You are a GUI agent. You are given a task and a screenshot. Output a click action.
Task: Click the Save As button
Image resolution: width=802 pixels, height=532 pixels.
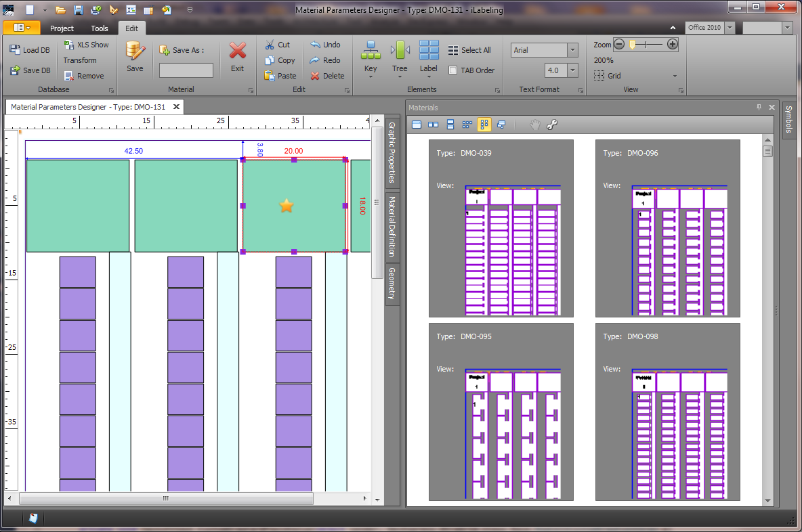182,49
